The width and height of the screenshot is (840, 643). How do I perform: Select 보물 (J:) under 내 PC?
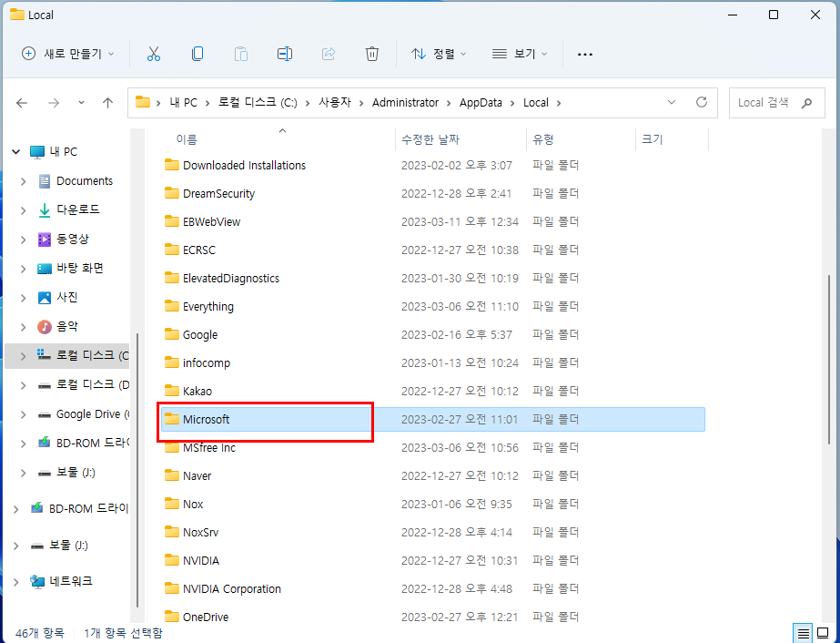click(76, 473)
